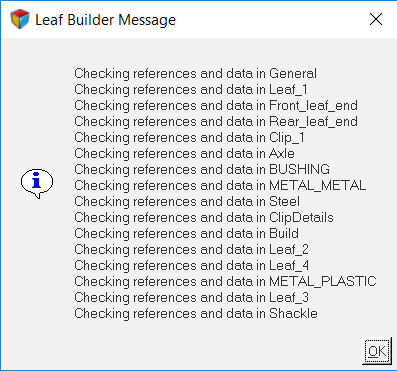The height and width of the screenshot is (371, 397).
Task: Select the METAL_PLASTIC message line
Action: pos(225,281)
